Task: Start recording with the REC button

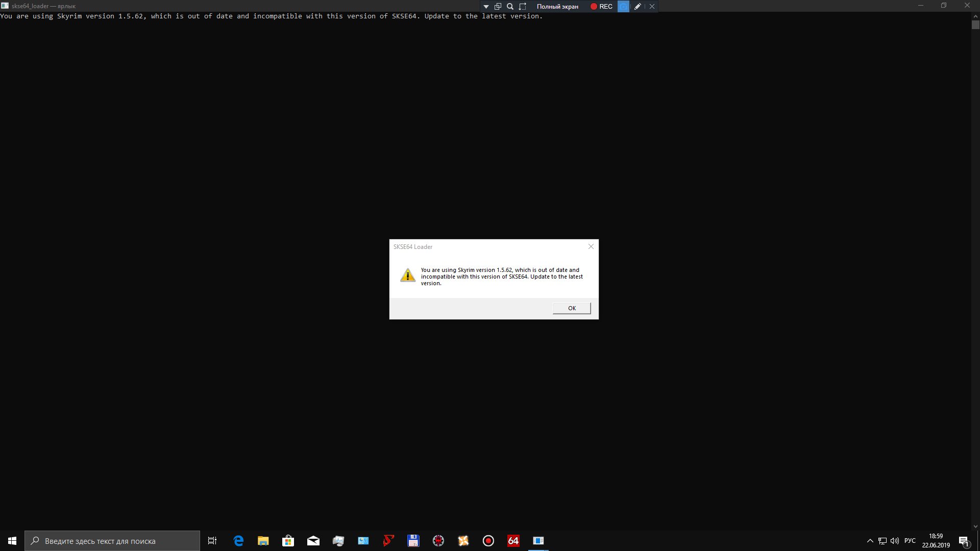Action: click(601, 7)
